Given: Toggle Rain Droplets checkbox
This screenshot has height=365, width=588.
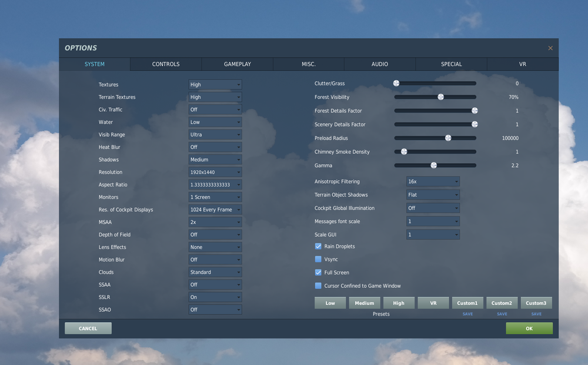Looking at the screenshot, I should tap(318, 246).
